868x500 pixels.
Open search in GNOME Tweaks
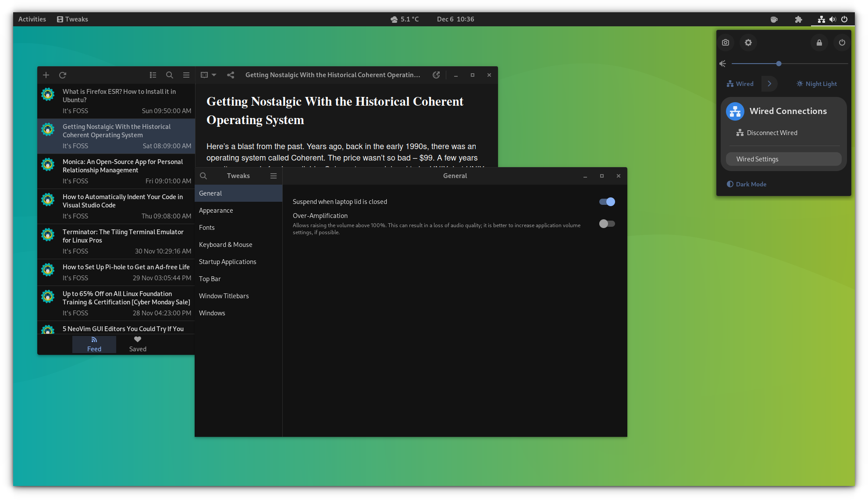(x=203, y=175)
